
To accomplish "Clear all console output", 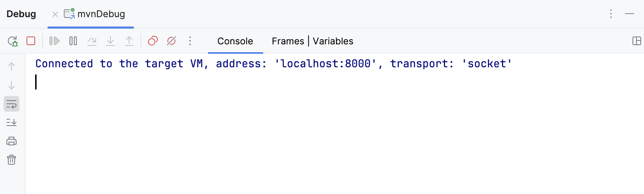I will [x=11, y=160].
